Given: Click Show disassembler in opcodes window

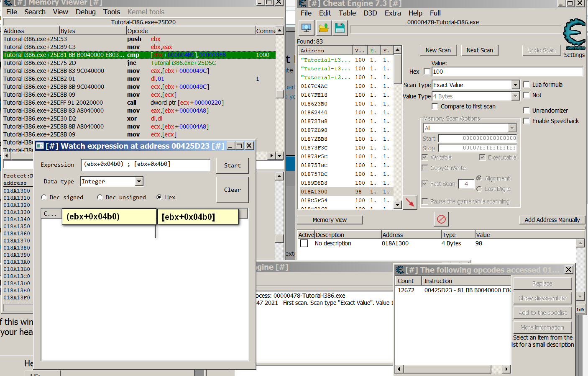Looking at the screenshot, I should click(x=542, y=298).
